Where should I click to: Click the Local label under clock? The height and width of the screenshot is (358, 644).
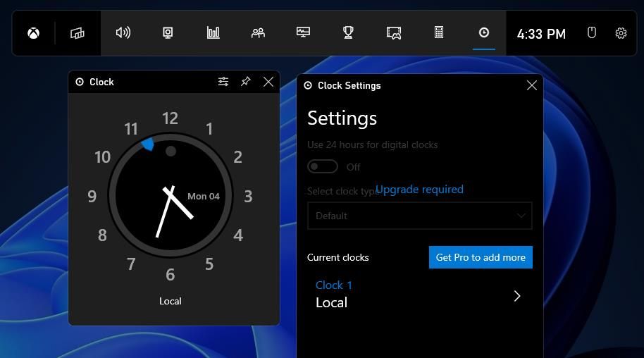[x=170, y=301]
